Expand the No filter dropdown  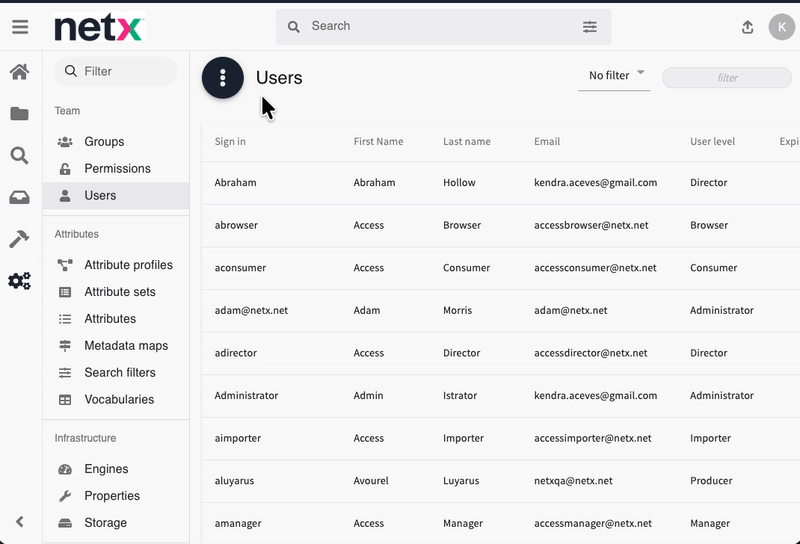point(614,76)
